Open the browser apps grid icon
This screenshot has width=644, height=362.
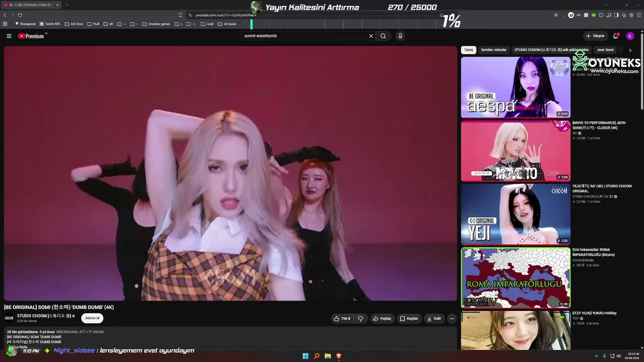pyautogui.click(x=5, y=24)
